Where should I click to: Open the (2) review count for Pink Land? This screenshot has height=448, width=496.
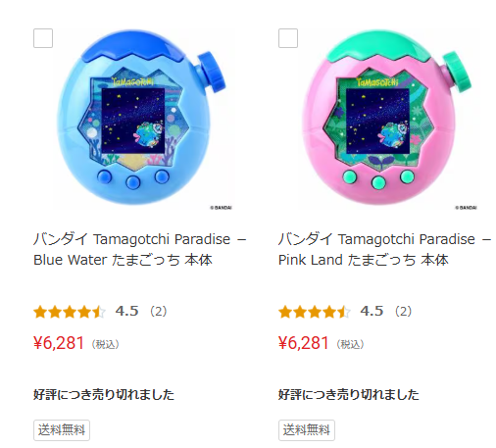click(x=404, y=311)
